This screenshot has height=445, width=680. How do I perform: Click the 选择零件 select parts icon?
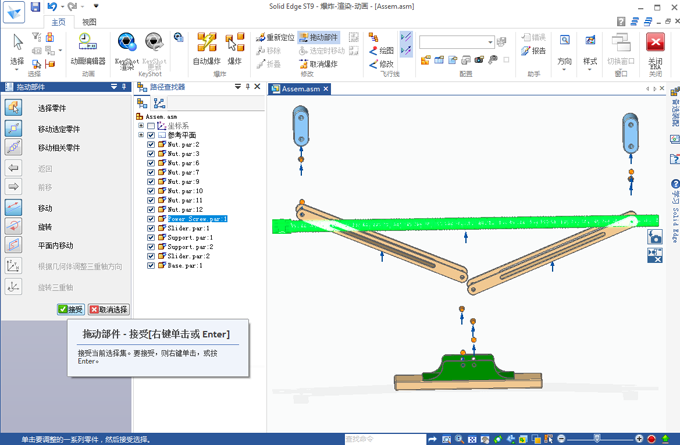click(14, 108)
